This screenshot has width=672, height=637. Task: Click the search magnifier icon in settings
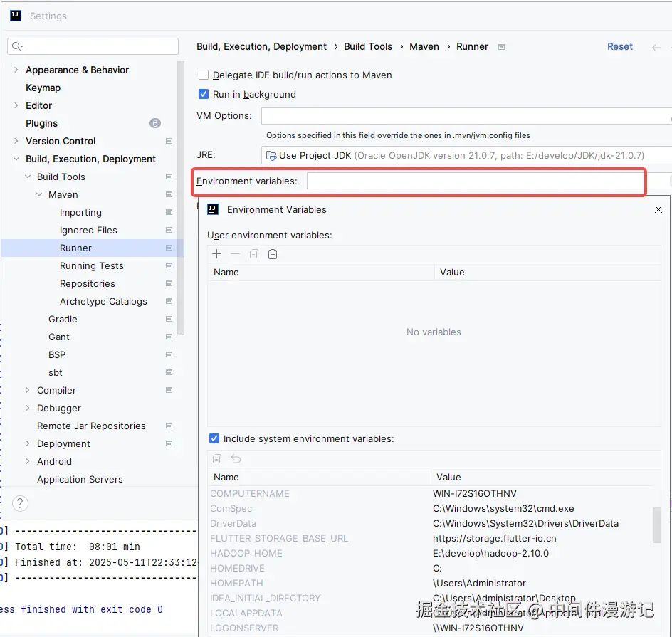(x=17, y=46)
